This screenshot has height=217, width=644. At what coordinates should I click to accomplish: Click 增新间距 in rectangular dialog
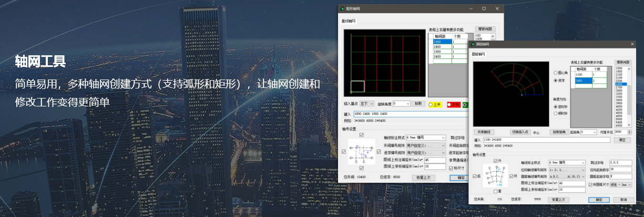click(x=485, y=29)
